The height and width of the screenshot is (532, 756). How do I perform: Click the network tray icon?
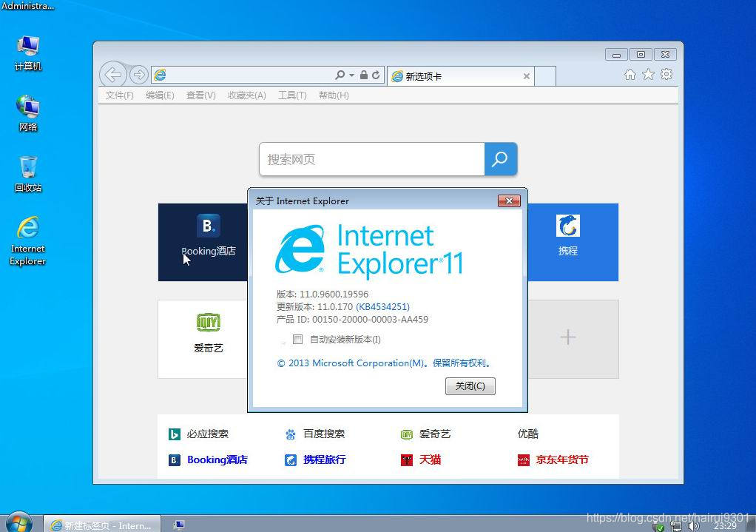(x=676, y=526)
